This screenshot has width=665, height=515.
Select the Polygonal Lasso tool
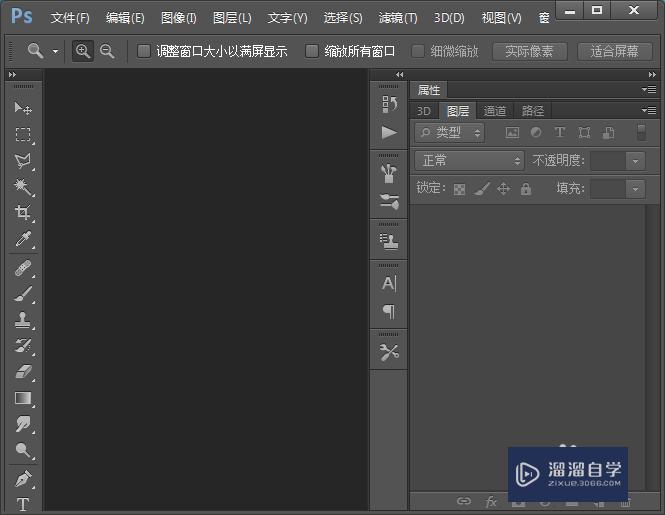pos(23,160)
